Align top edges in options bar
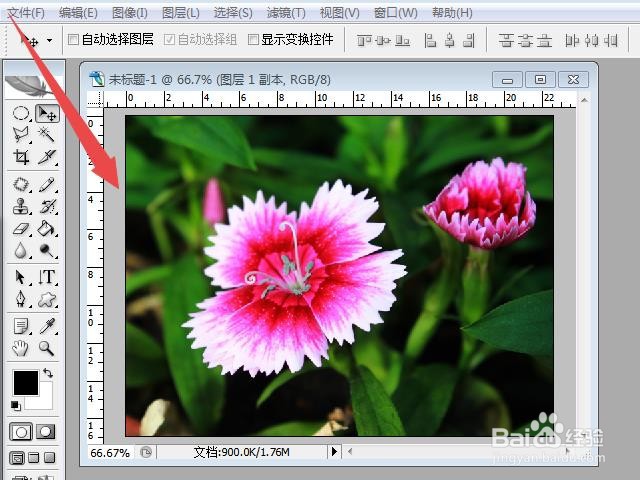The width and height of the screenshot is (640, 480). [x=364, y=40]
